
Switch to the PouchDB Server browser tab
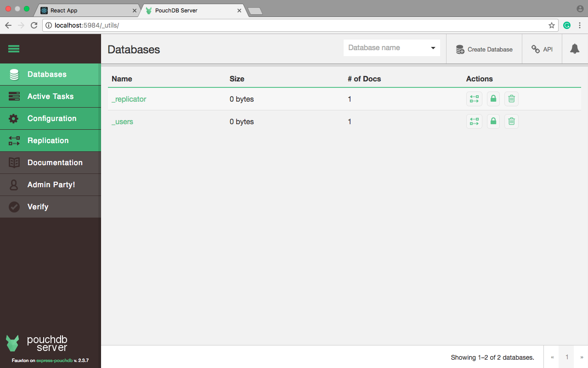tap(193, 10)
